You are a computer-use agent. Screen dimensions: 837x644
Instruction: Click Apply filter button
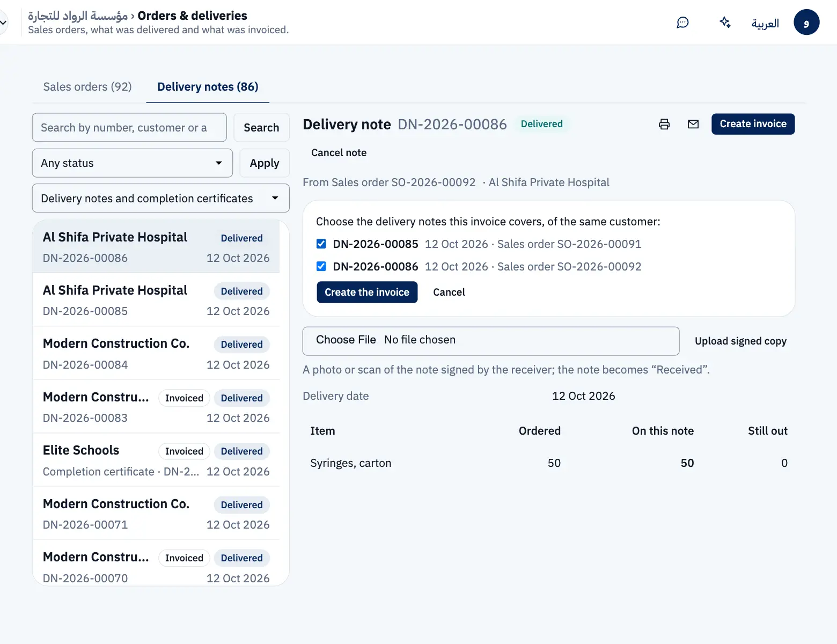click(265, 163)
